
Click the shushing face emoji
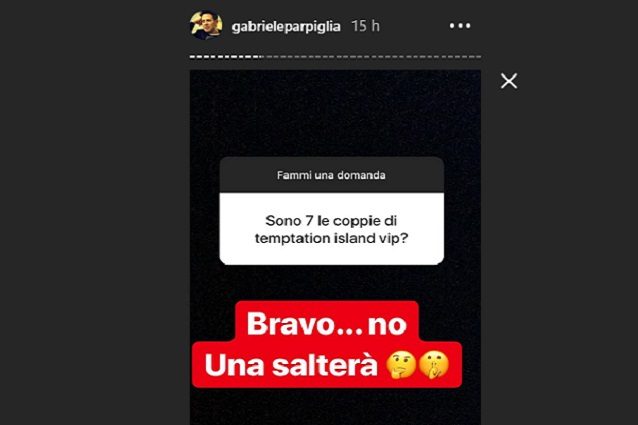[x=433, y=365]
